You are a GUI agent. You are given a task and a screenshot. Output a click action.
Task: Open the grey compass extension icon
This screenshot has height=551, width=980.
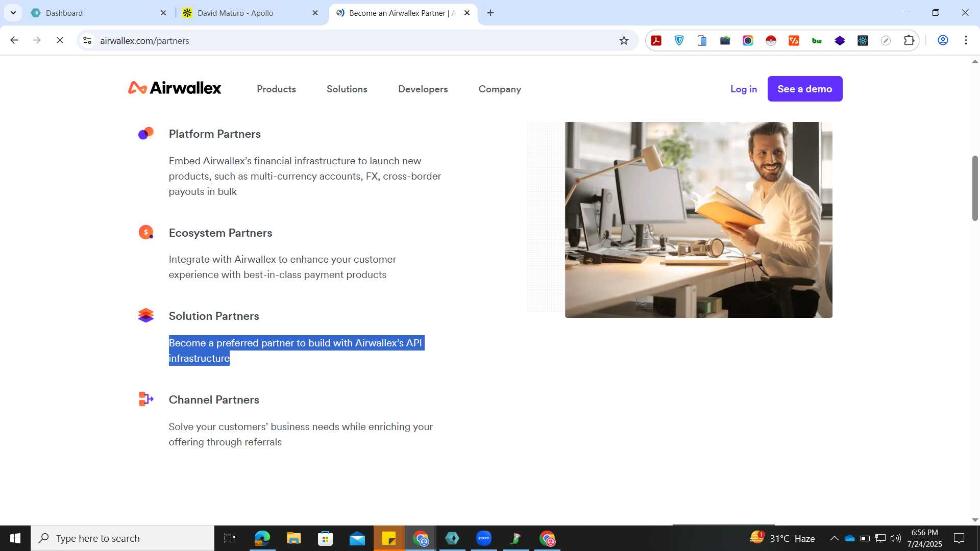(886, 40)
